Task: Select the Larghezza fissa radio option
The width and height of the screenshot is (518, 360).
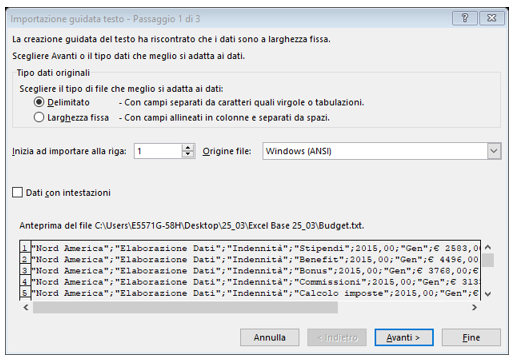Action: point(39,117)
